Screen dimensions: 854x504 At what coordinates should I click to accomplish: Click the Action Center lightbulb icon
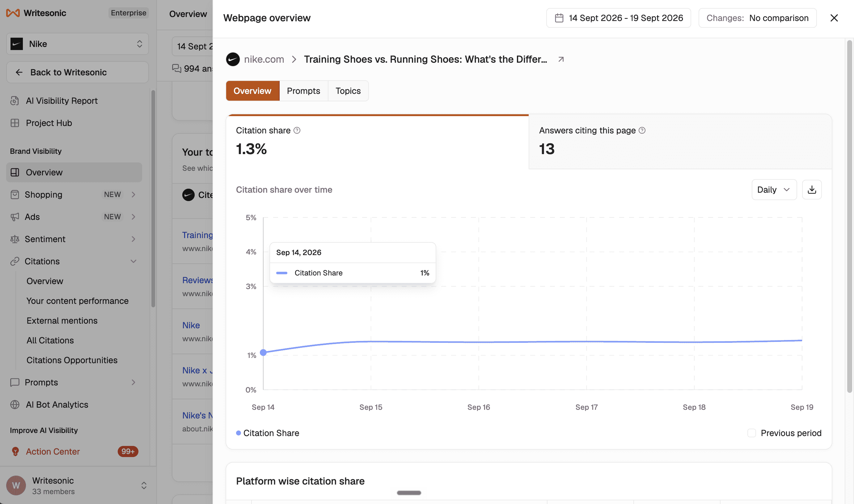point(15,451)
